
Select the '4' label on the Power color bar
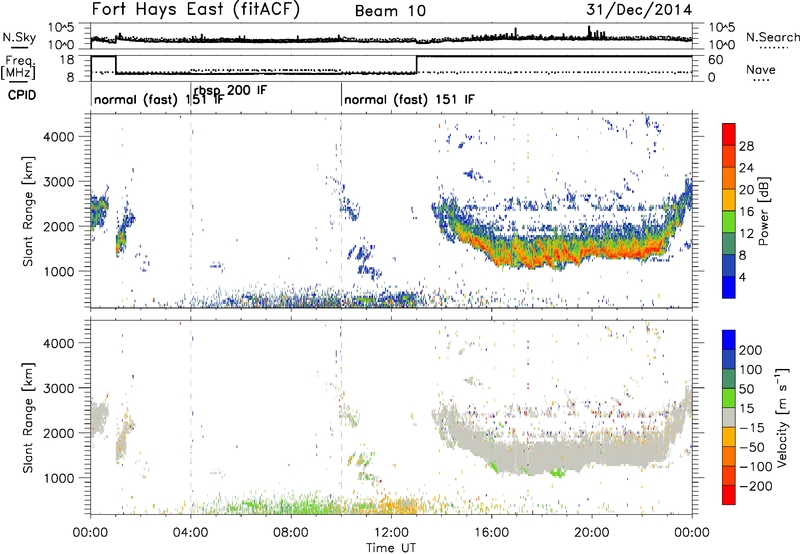tap(742, 278)
